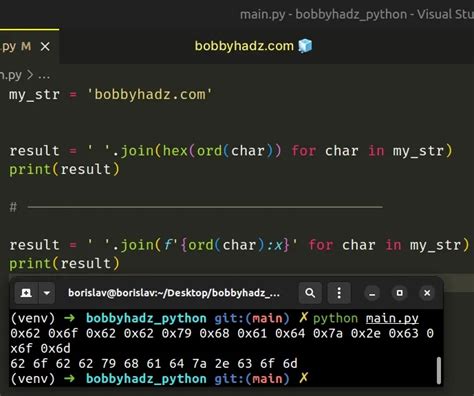The image size is (474, 396).
Task: Click the second print(result) line
Action: point(64,264)
